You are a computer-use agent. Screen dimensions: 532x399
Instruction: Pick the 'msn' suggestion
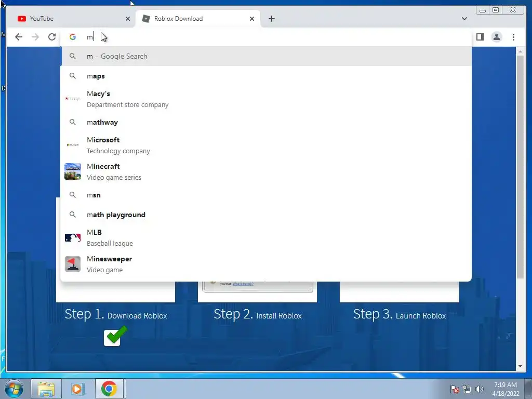(x=266, y=195)
